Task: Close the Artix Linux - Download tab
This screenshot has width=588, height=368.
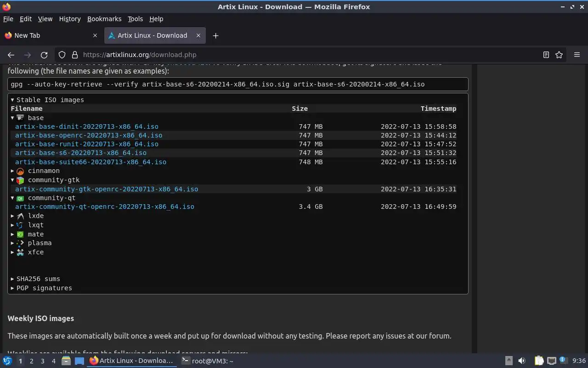Action: [198, 35]
